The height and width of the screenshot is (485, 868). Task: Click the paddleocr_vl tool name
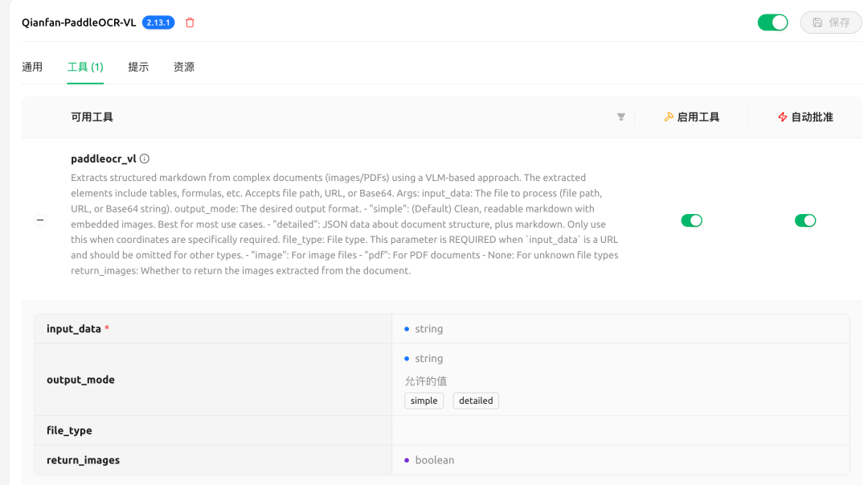(104, 159)
